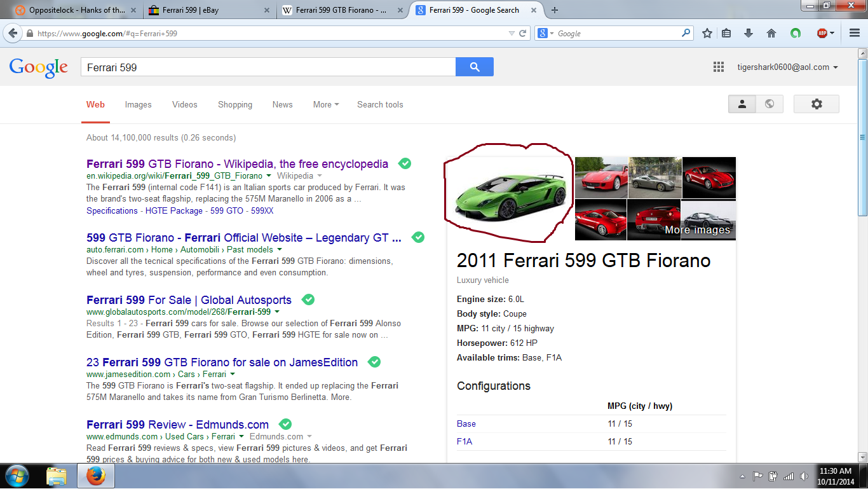Click the Specifications sitelink under Wikipedia
The height and width of the screenshot is (489, 868).
(112, 210)
